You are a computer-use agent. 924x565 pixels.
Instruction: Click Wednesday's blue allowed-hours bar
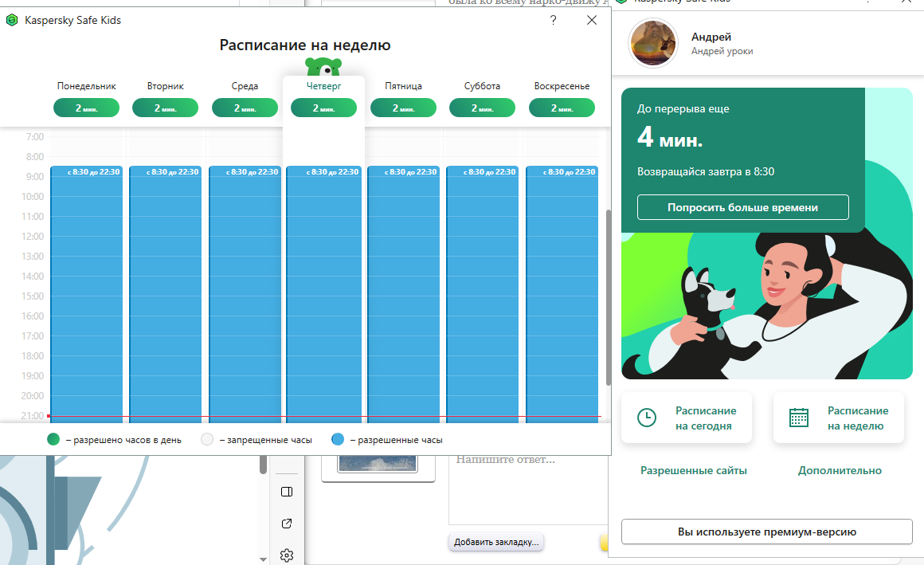point(245,294)
